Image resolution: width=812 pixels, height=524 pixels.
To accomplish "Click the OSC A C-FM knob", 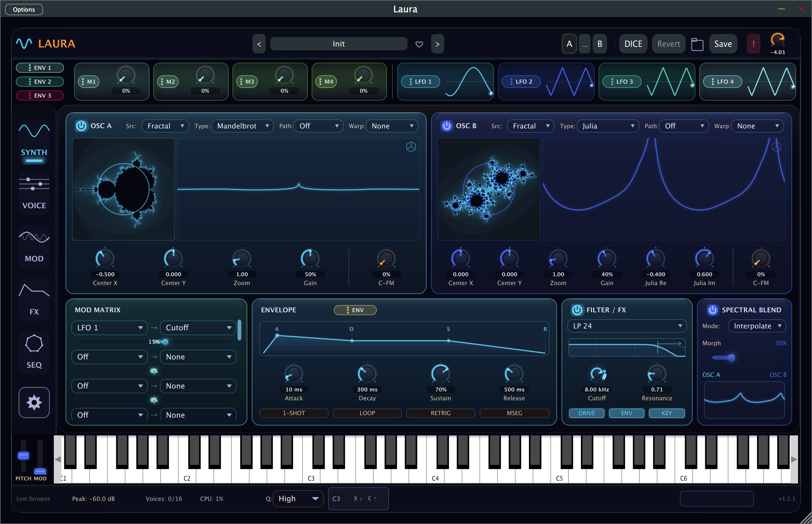I will [x=386, y=259].
